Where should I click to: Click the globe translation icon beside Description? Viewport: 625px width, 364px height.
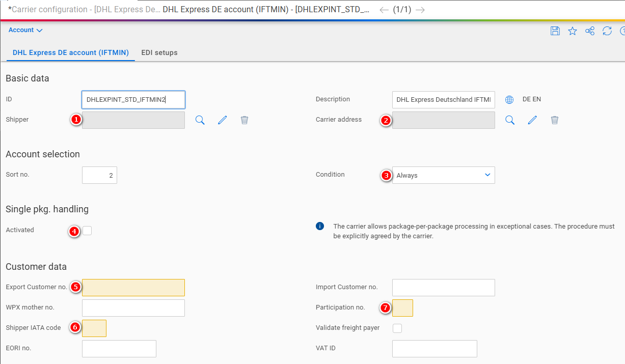(x=509, y=100)
